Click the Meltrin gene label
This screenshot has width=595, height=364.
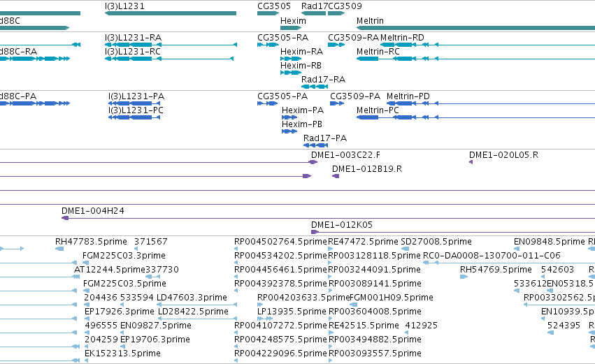pyautogui.click(x=370, y=21)
